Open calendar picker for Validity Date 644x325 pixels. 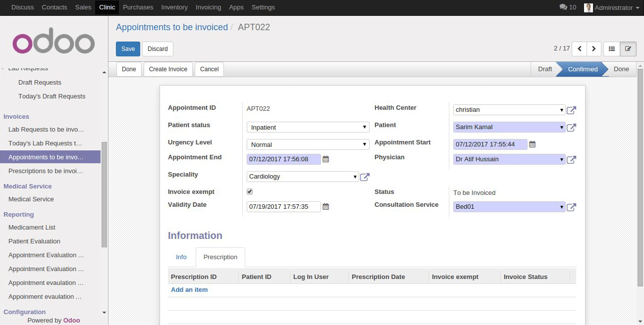tap(326, 207)
